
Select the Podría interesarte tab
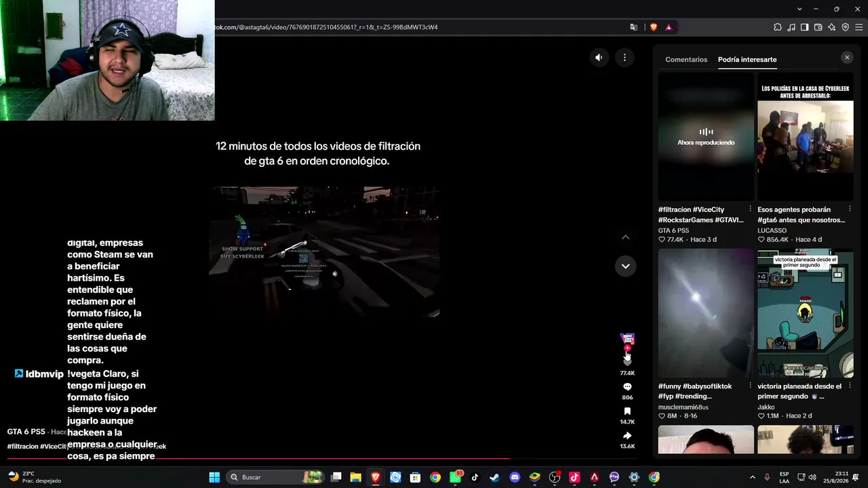pyautogui.click(x=747, y=60)
